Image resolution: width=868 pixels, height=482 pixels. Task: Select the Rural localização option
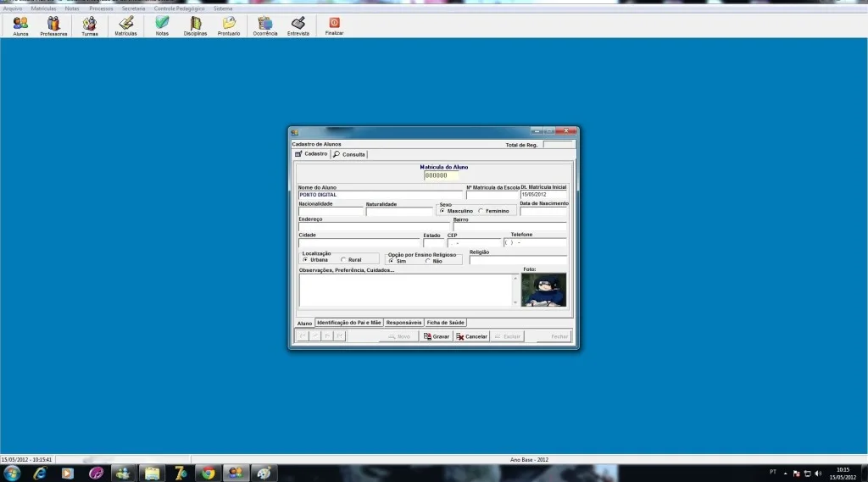tap(343, 259)
